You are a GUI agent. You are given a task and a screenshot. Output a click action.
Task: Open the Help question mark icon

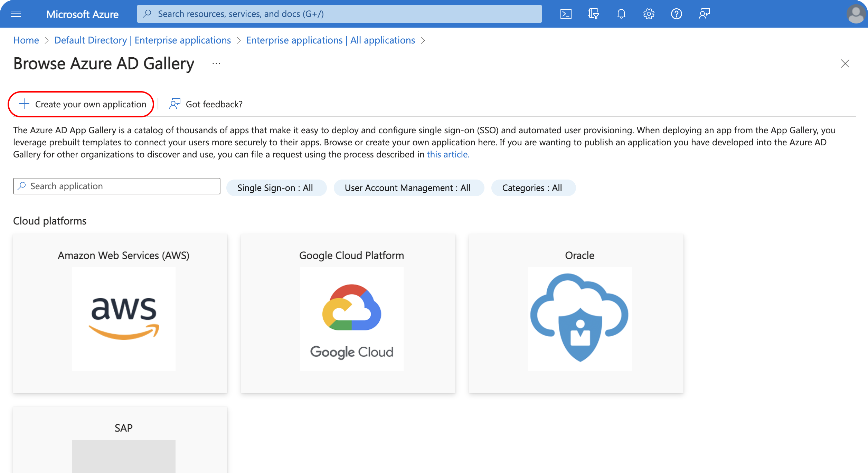point(676,14)
